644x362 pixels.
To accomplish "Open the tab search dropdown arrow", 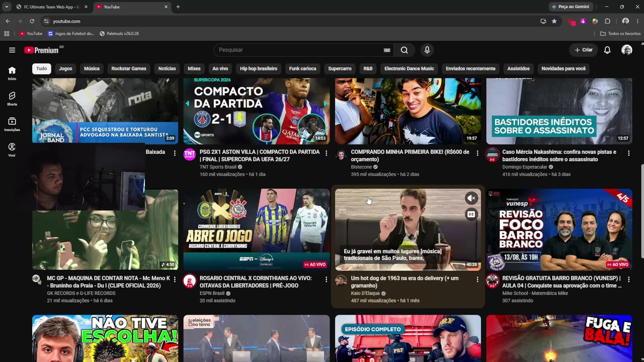I will coord(7,7).
